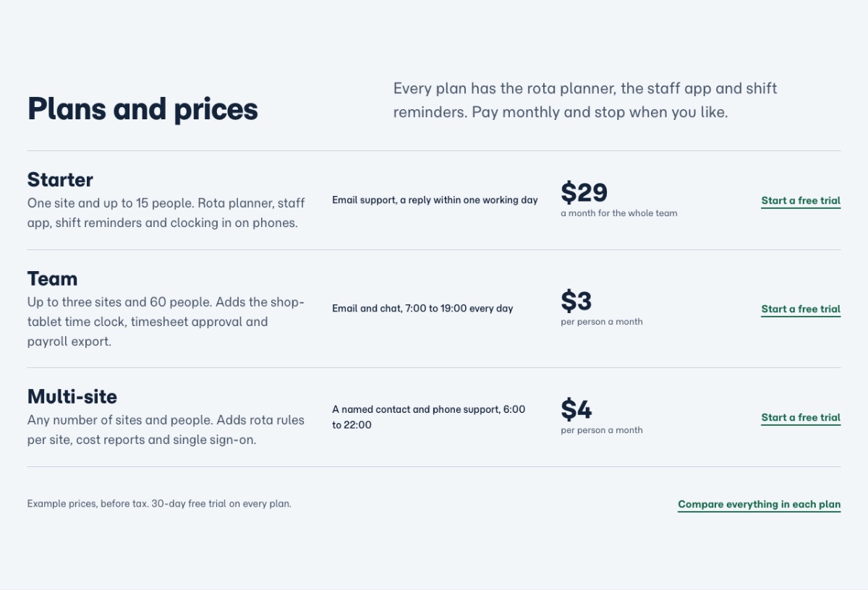Select the Starter plan title
The image size is (868, 590).
pyautogui.click(x=60, y=179)
